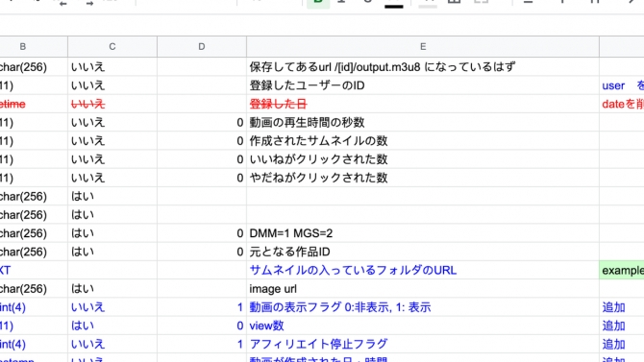Click 追加 in the 動画の表示フラグ row
Screen dimensions: 644x362
621,307
